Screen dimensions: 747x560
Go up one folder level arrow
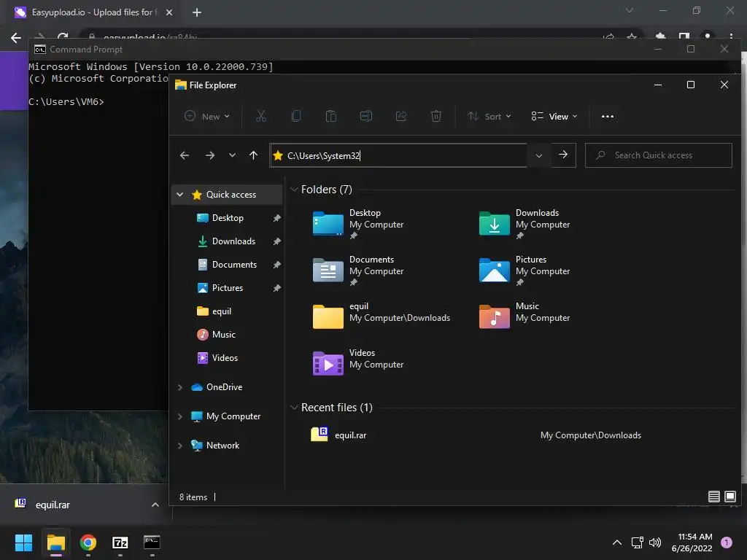coord(253,155)
